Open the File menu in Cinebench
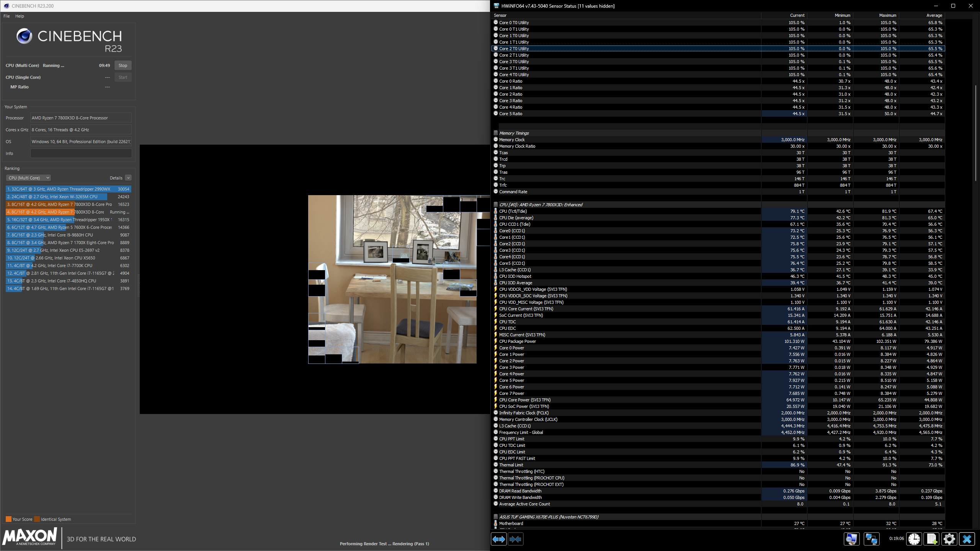The image size is (980, 551). 6,16
